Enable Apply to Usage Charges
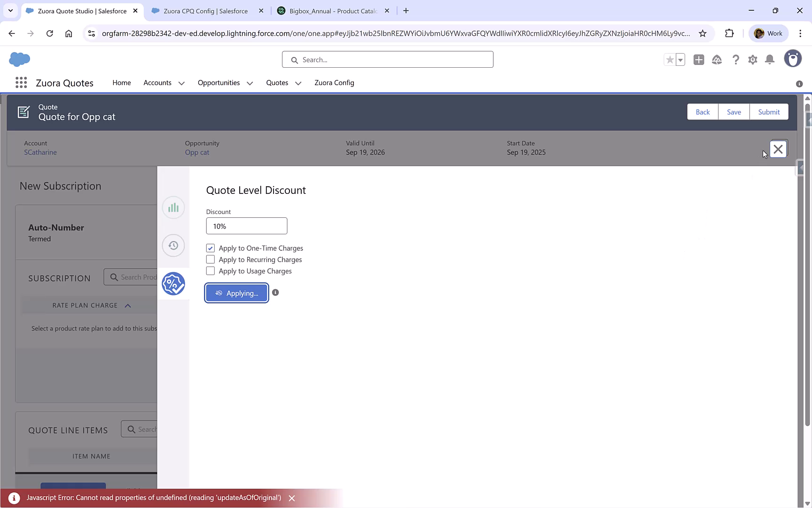 click(x=210, y=270)
